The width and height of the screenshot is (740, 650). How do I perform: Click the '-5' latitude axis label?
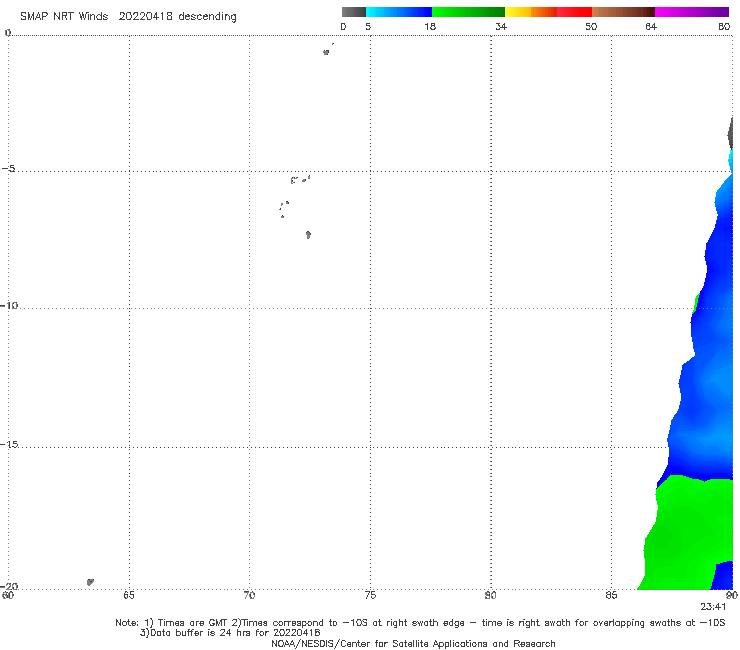point(8,169)
